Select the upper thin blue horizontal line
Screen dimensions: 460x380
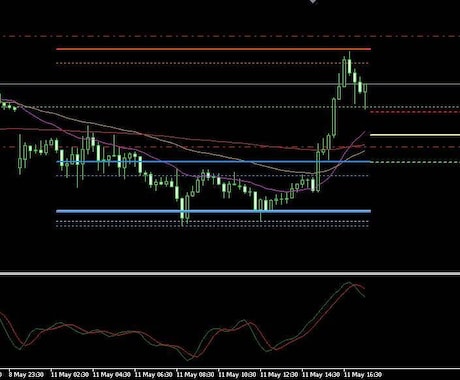(x=213, y=162)
